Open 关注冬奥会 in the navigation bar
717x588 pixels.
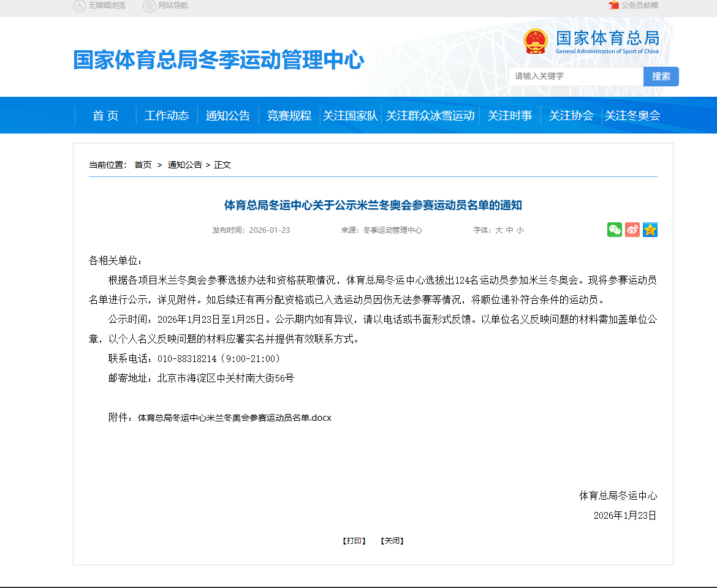[632, 115]
